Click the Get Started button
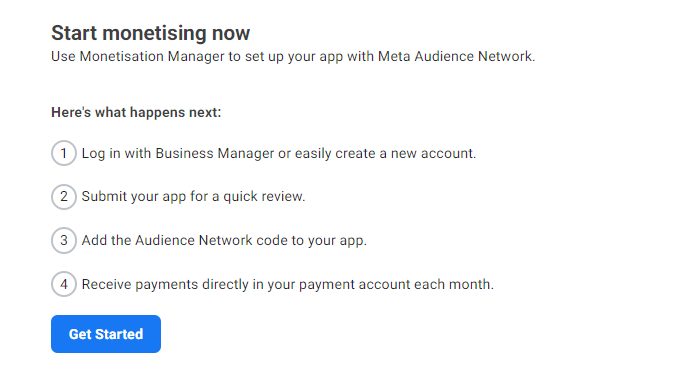This screenshot has width=688, height=372. [106, 334]
